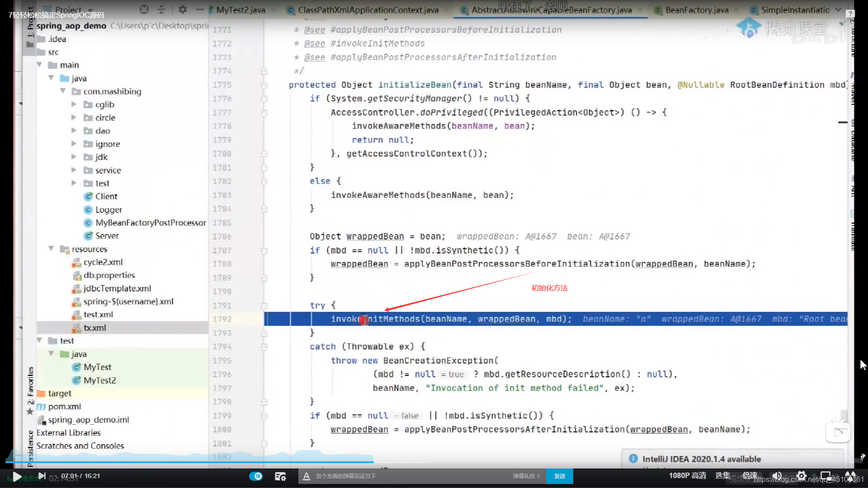Toggle the AbstractAutowireCapableBeanFactory.java tab

coord(549,10)
